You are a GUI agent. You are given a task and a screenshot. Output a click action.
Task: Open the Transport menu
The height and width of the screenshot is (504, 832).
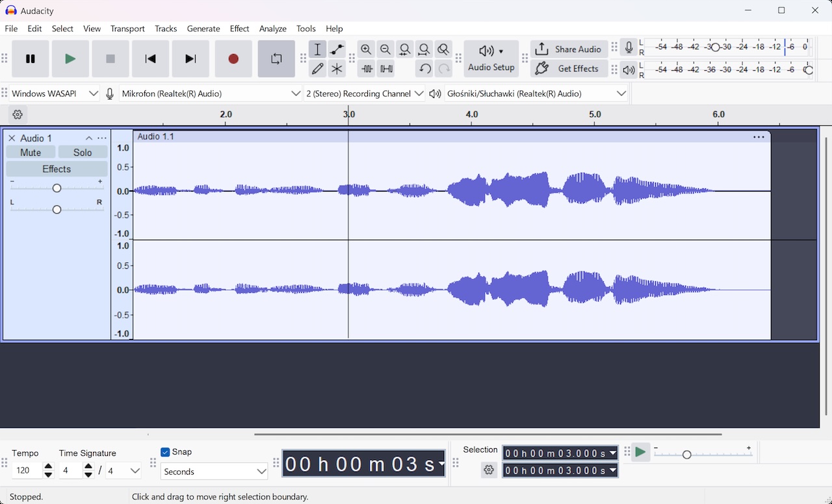pos(127,29)
